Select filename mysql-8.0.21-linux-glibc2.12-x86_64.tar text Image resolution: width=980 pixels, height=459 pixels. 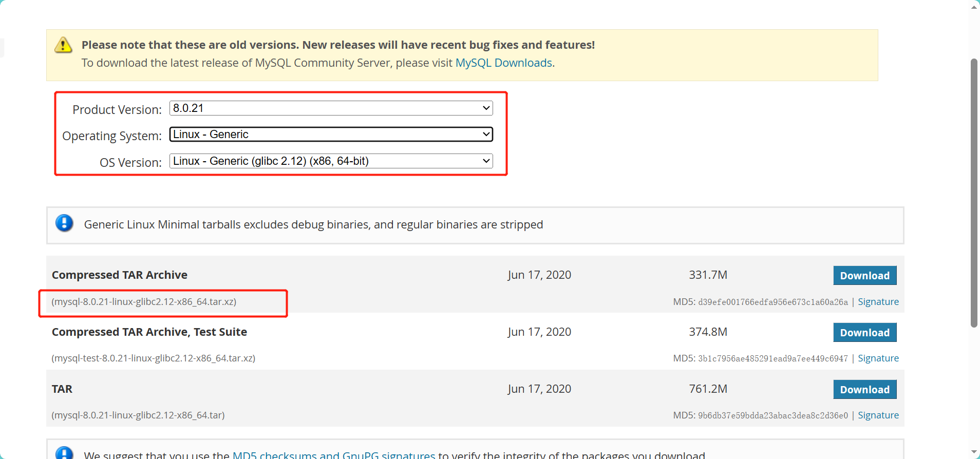[138, 415]
